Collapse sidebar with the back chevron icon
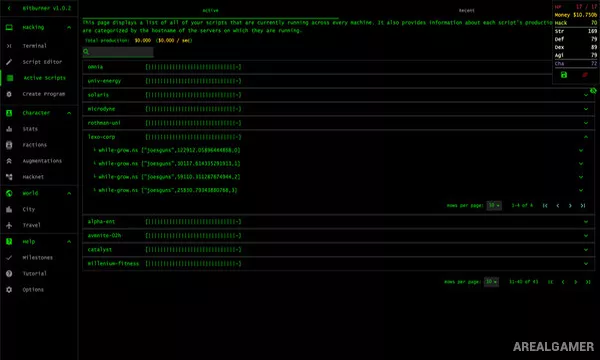Image resolution: width=600 pixels, height=360 pixels. point(9,8)
